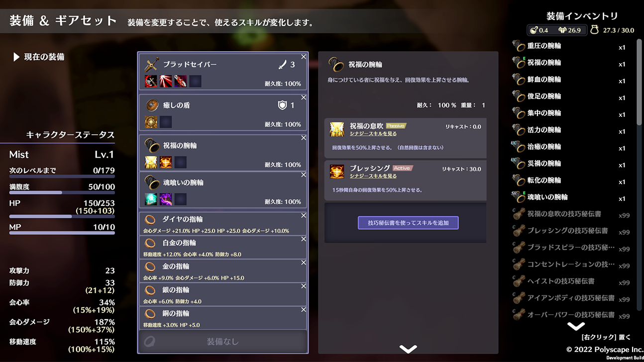Click 技巧秘伝書を使ってスキルを追加 button

click(408, 223)
